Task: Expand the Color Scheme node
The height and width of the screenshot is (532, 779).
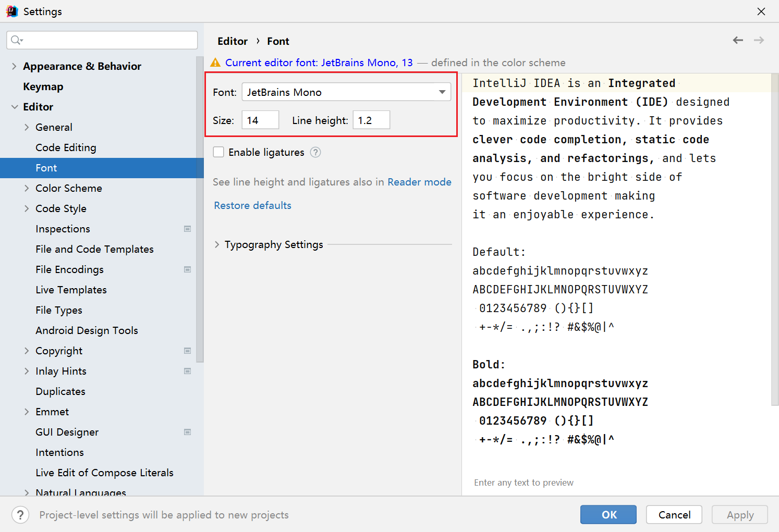Action: point(27,188)
